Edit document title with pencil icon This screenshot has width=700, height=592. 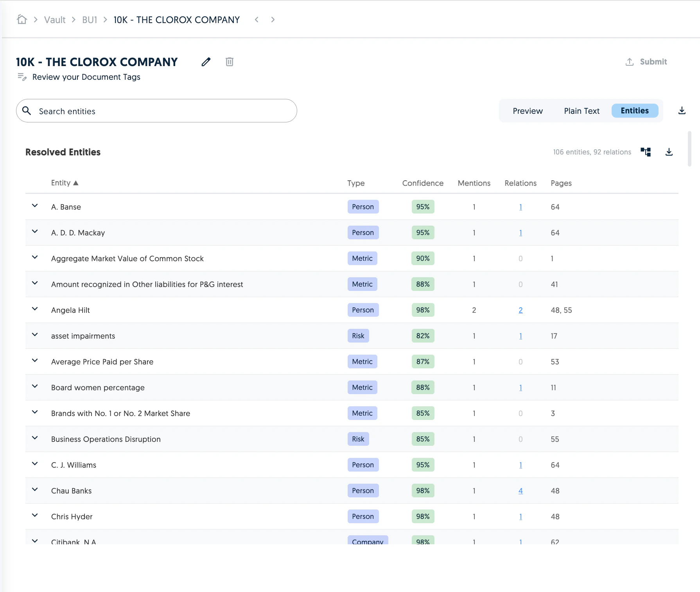point(206,62)
